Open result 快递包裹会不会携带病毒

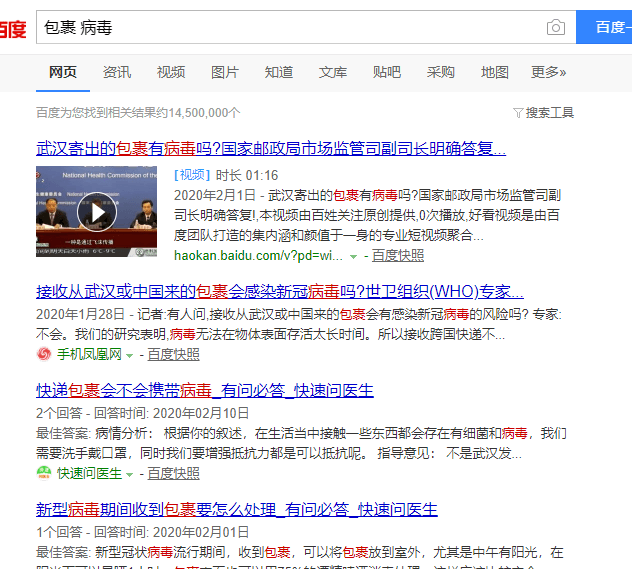click(205, 390)
